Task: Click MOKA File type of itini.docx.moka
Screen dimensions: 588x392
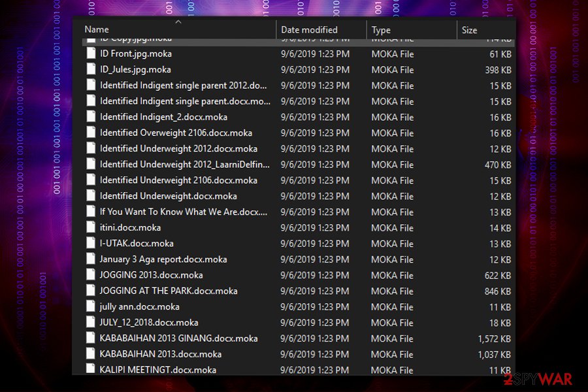Action: click(x=392, y=228)
